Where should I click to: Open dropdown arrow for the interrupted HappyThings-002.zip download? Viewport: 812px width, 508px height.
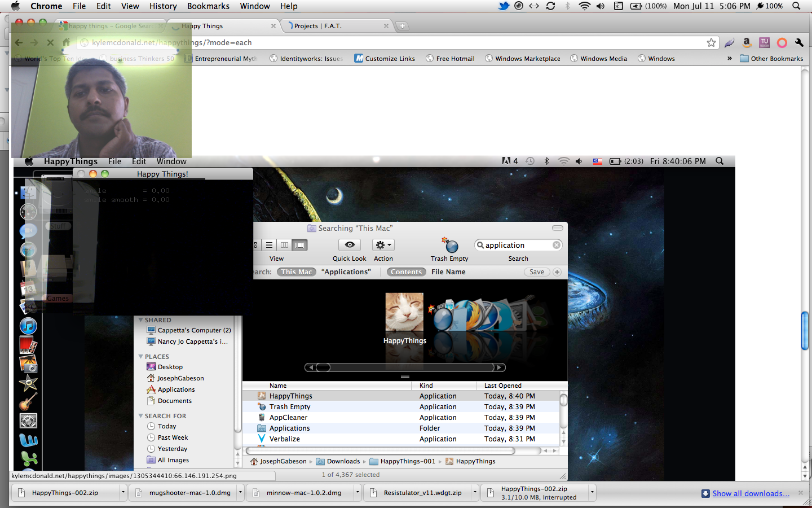(x=592, y=493)
